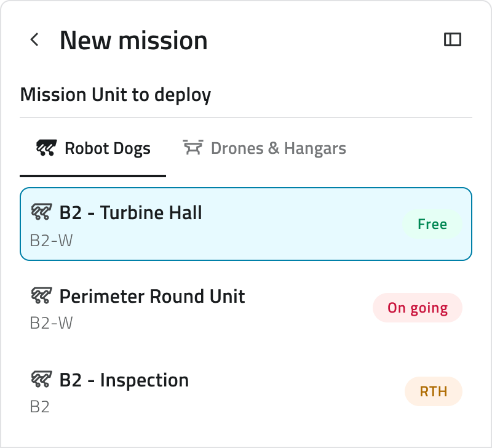Screen dimensions: 492x448
Task: Click the Mission Unit to deploy heading
Action: pos(116,95)
